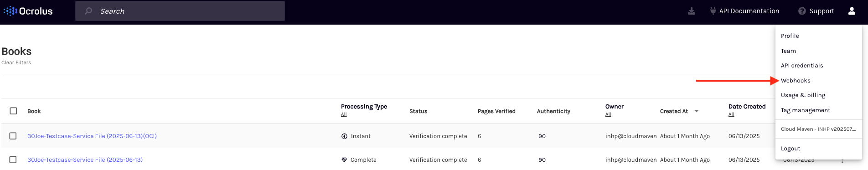This screenshot has width=868, height=170.
Task: Click the Instant processing type icon
Action: (344, 136)
